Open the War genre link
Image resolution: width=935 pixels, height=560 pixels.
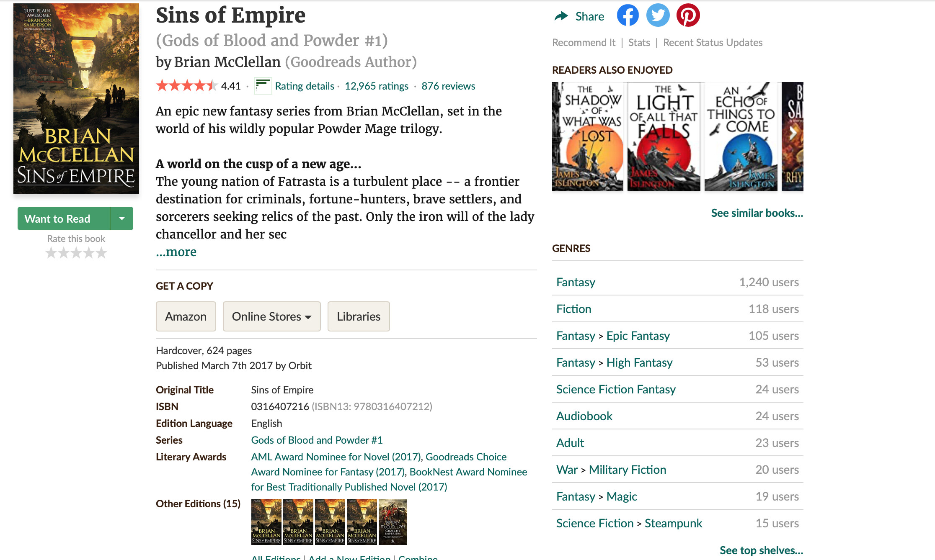(x=567, y=470)
